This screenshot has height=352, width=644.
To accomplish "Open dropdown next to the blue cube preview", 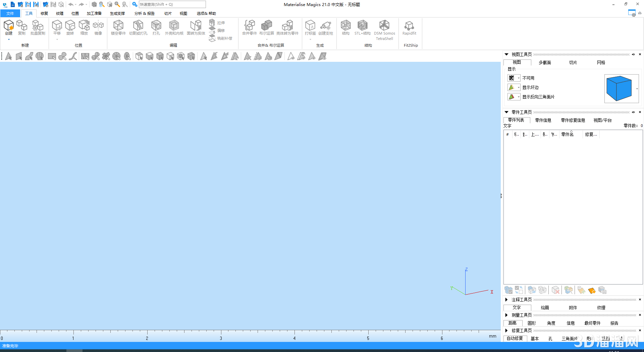I will [637, 89].
